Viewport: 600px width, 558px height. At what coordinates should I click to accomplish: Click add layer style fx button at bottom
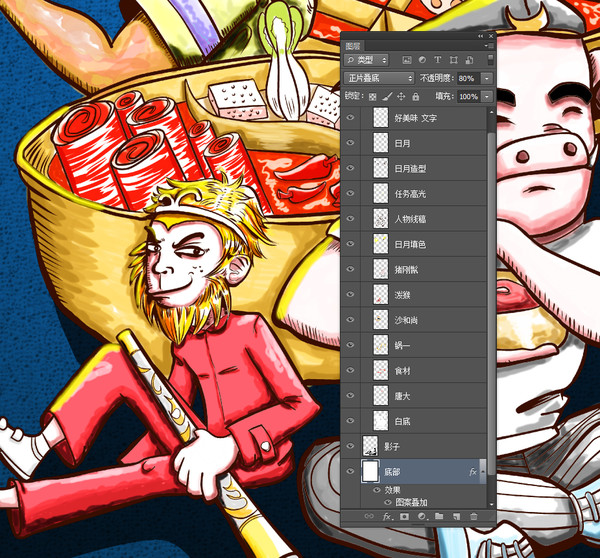pyautogui.click(x=387, y=516)
